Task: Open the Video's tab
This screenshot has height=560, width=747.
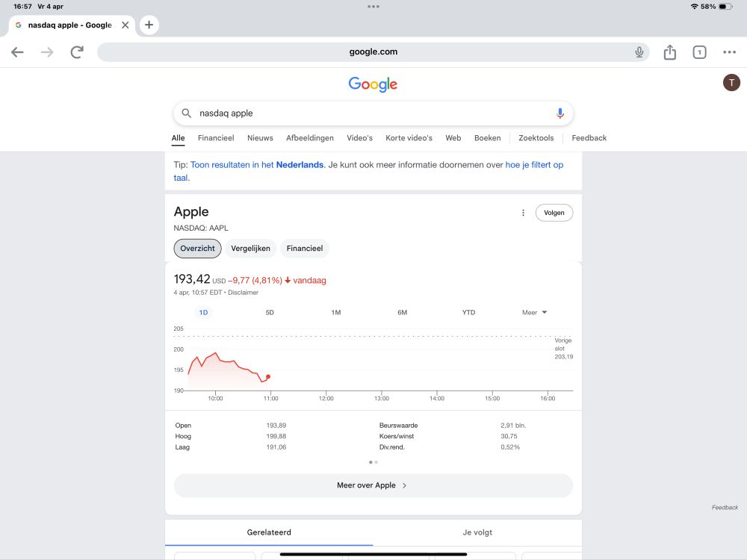Action: tap(360, 138)
